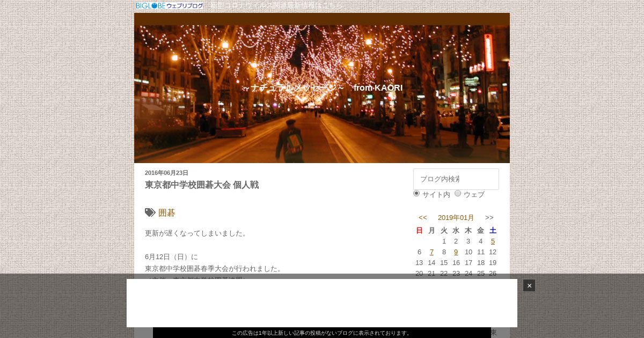Click calendar date 12

tap(493, 252)
